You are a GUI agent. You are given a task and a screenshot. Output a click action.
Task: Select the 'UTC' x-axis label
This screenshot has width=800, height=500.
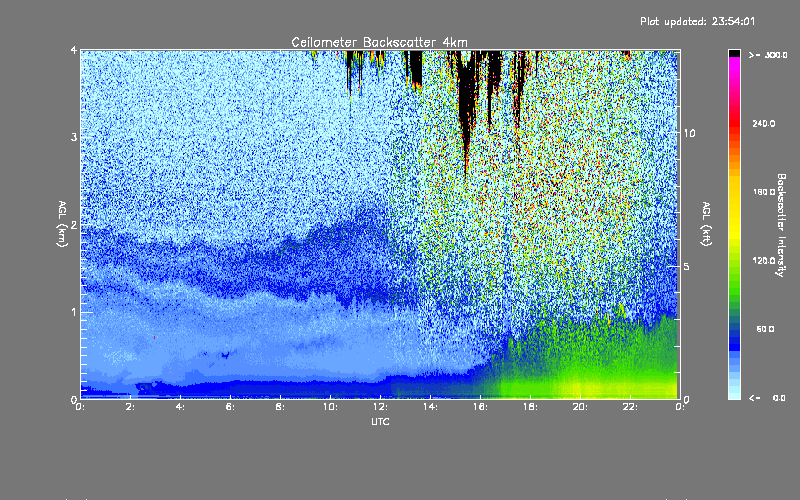click(380, 421)
